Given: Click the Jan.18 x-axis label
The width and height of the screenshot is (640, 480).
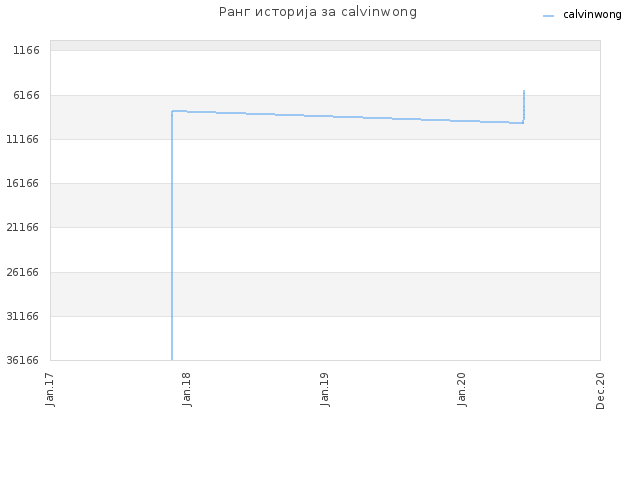Looking at the screenshot, I should [x=187, y=390].
